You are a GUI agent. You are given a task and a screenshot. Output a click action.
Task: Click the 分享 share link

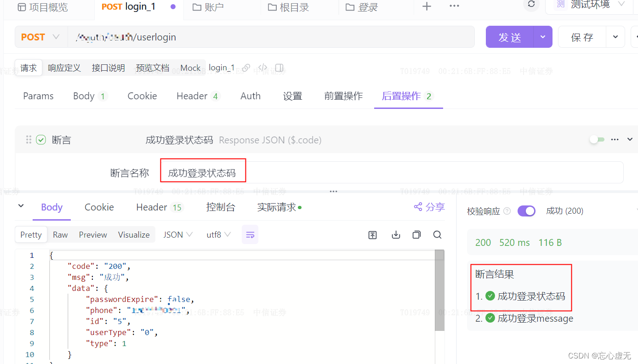pyautogui.click(x=429, y=207)
